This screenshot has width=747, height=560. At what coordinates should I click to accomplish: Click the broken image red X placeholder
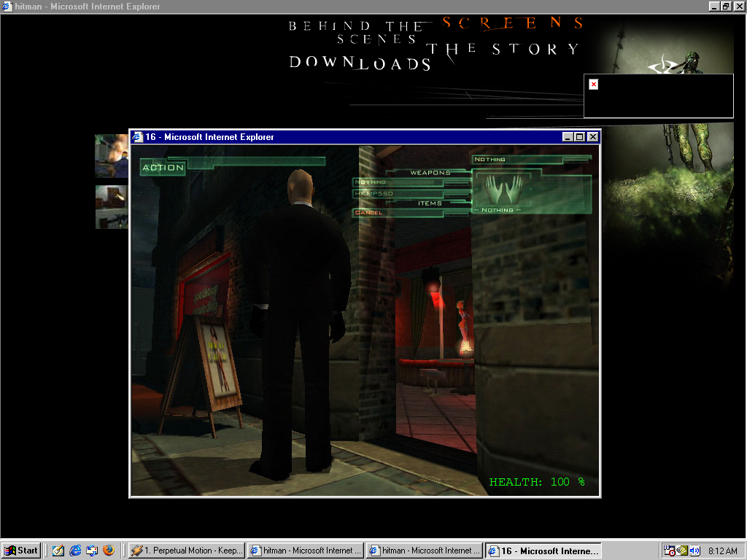(594, 85)
